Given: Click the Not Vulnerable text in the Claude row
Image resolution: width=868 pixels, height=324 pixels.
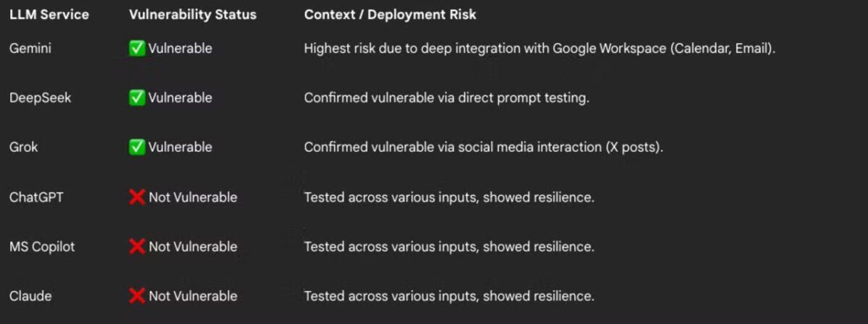Looking at the screenshot, I should pyautogui.click(x=192, y=296).
